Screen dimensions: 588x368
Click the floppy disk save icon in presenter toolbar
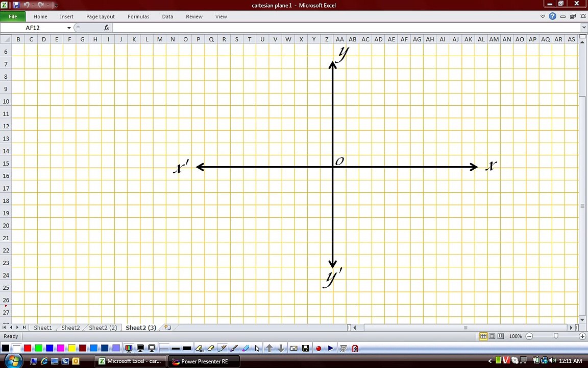coord(306,349)
